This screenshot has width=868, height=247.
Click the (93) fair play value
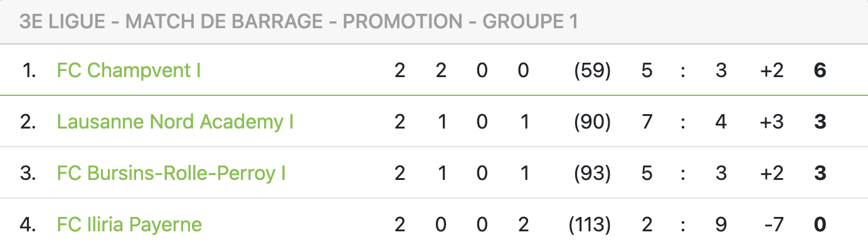point(593,173)
